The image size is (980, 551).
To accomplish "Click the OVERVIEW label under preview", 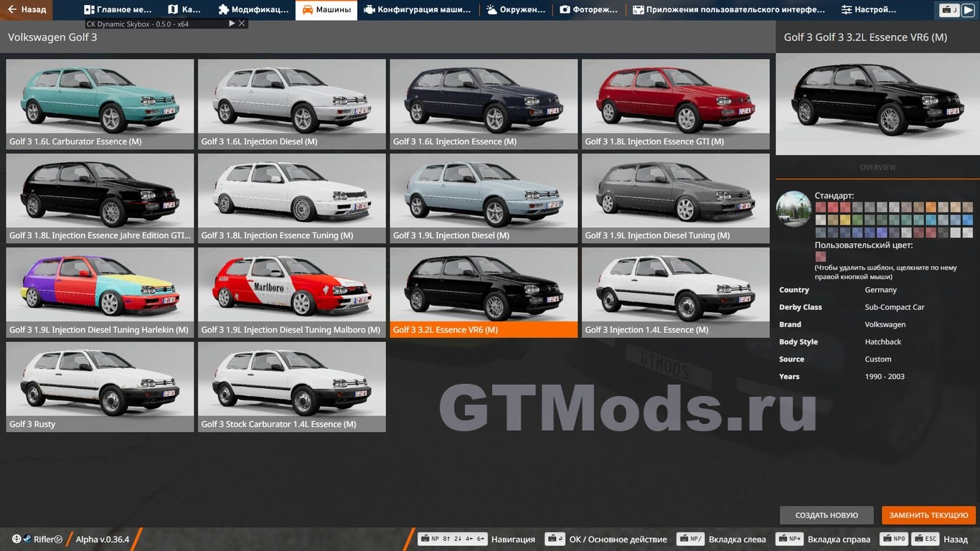I will coord(877,167).
